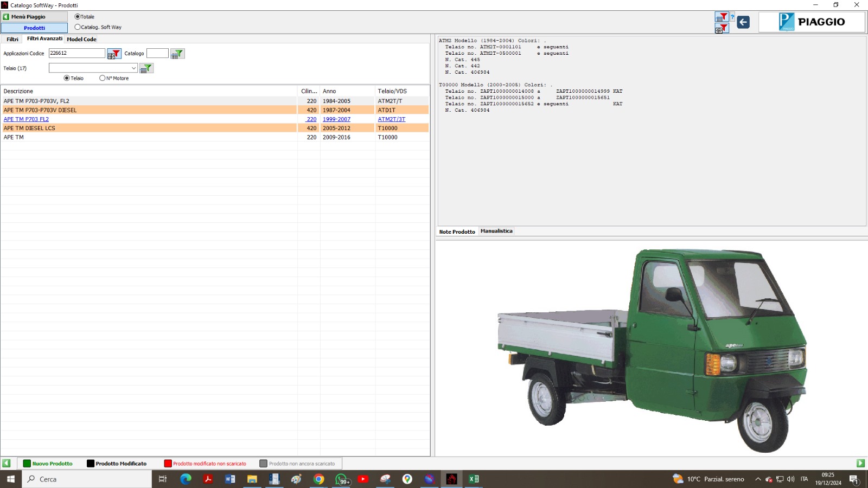The image size is (868, 488).
Task: Click the blue back arrow icon
Action: (x=743, y=22)
